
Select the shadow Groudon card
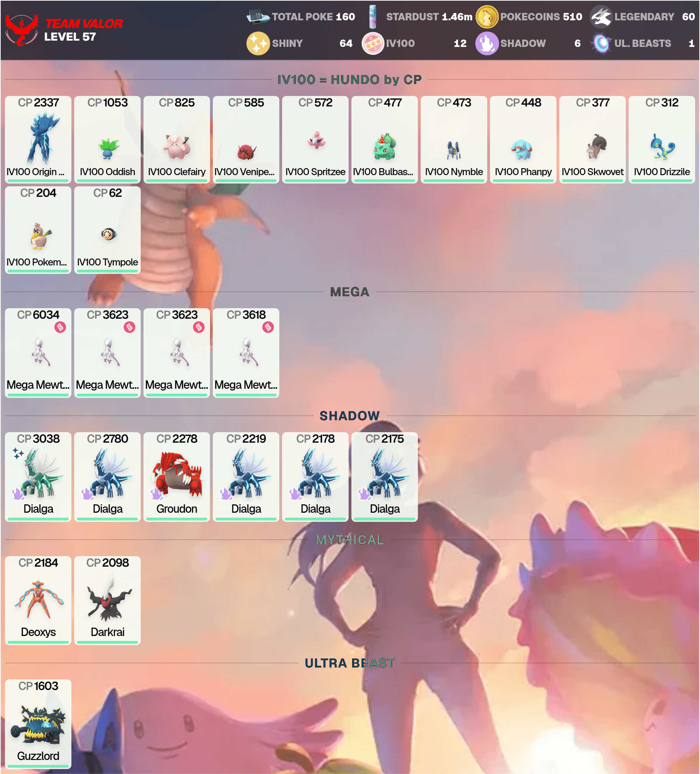coord(176,476)
